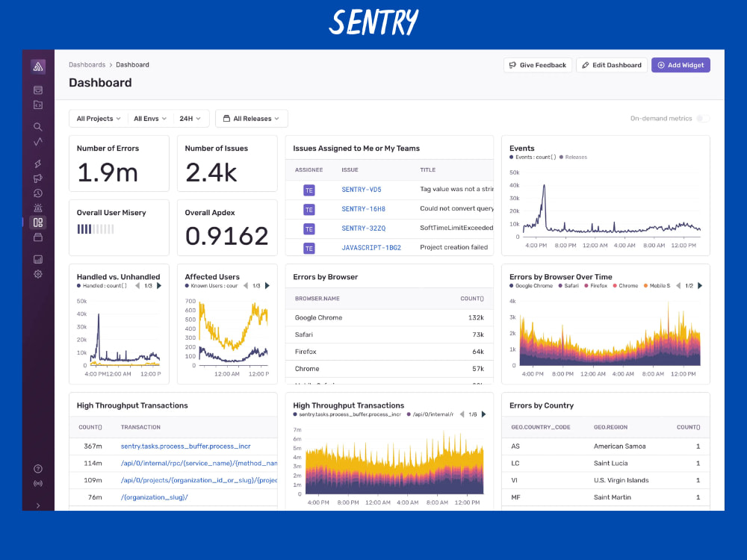Viewport: 747px width, 560px height.
Task: Show previous legend page in Affected Users
Action: pyautogui.click(x=245, y=286)
